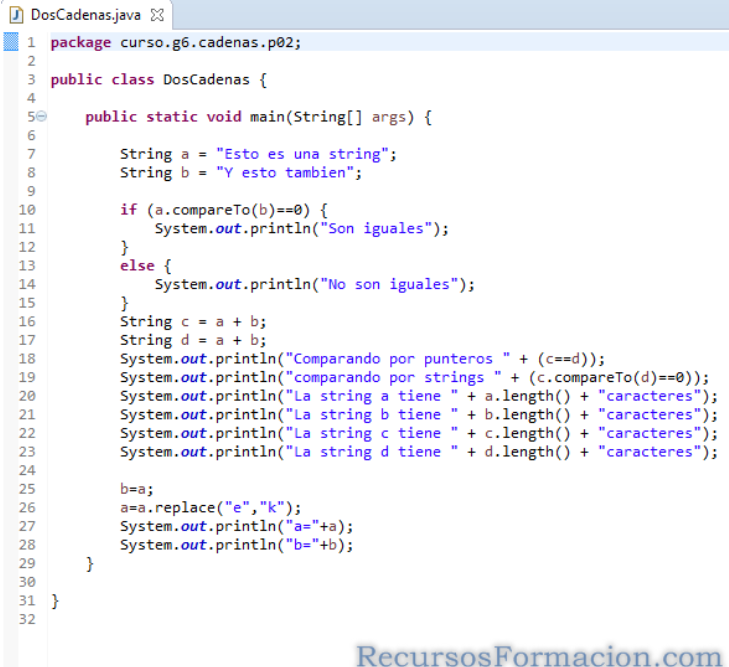Screen dimensions: 729x667
Task: Click 'a.length()' on line 20
Action: [527, 396]
